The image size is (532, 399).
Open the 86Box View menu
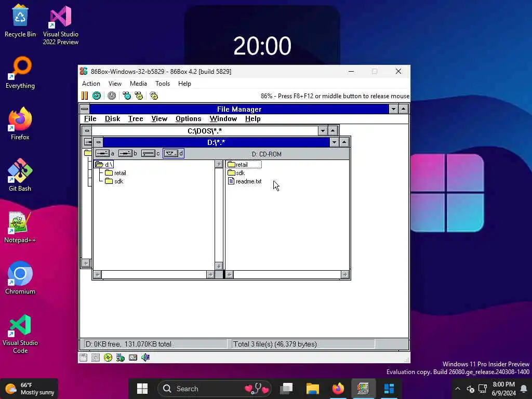[x=115, y=84]
